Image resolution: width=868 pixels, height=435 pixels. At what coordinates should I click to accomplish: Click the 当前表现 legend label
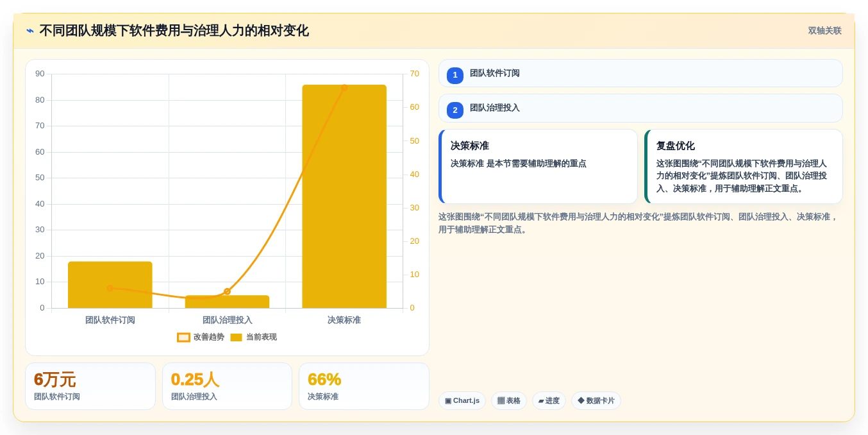tap(262, 337)
